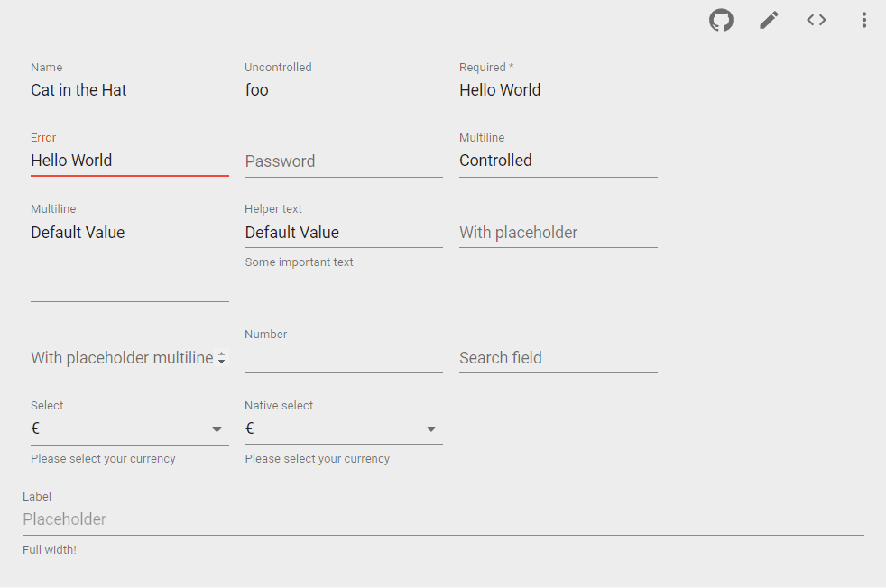Screen dimensions: 886x588
Task: Focus the full width Label Placeholder field
Action: [x=443, y=519]
